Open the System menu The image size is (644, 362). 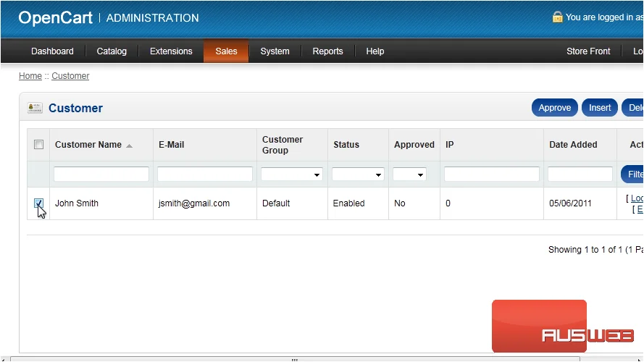coord(275,51)
